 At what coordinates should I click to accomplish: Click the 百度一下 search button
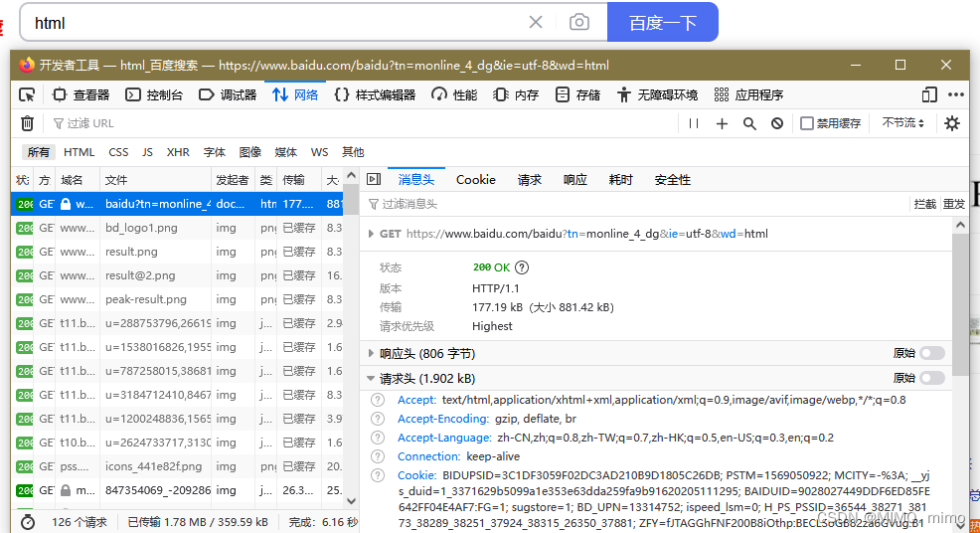coord(663,23)
